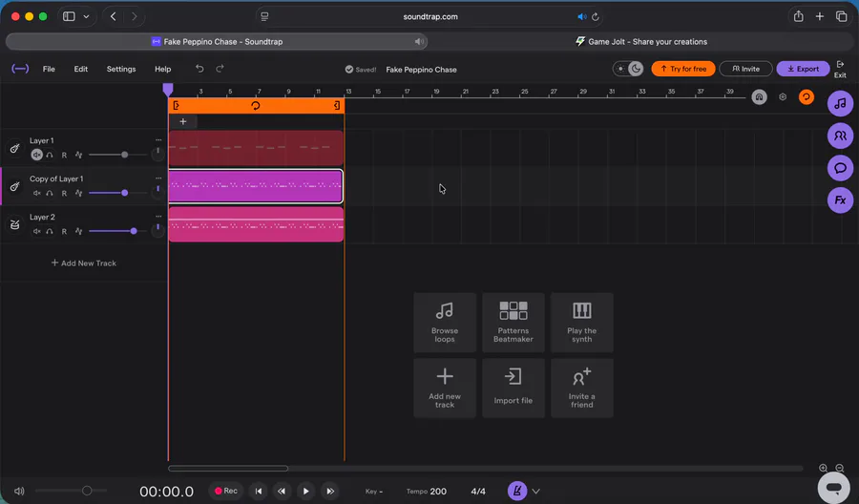
Task: Open the File menu
Action: pos(49,69)
